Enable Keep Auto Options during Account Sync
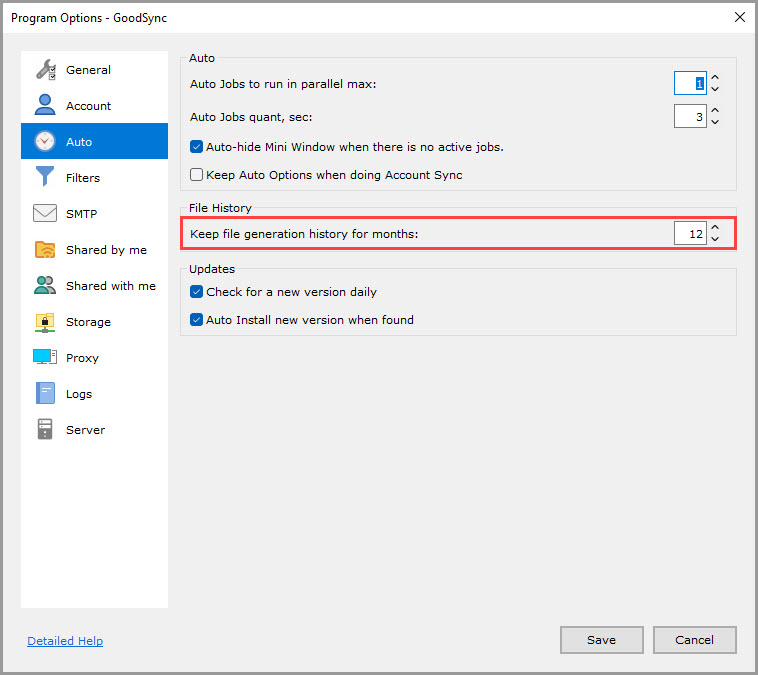The image size is (758, 675). [x=196, y=175]
